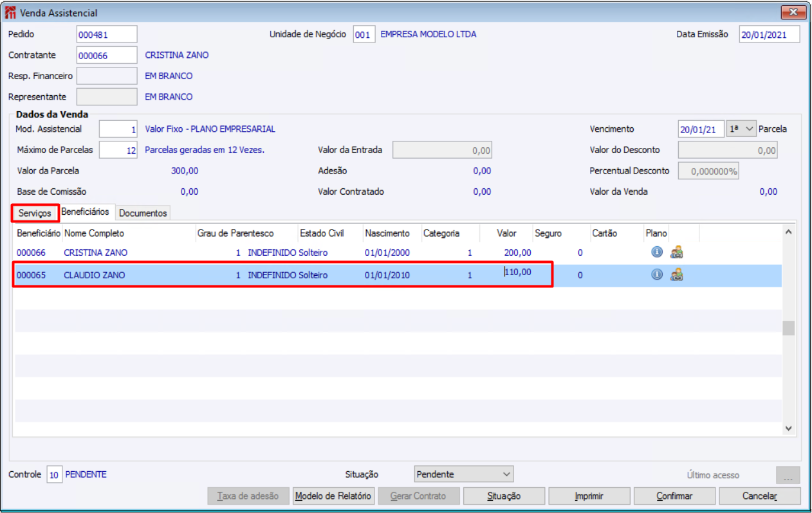Open the Documentos tab
Screen dimensions: 812x513
[x=143, y=213]
